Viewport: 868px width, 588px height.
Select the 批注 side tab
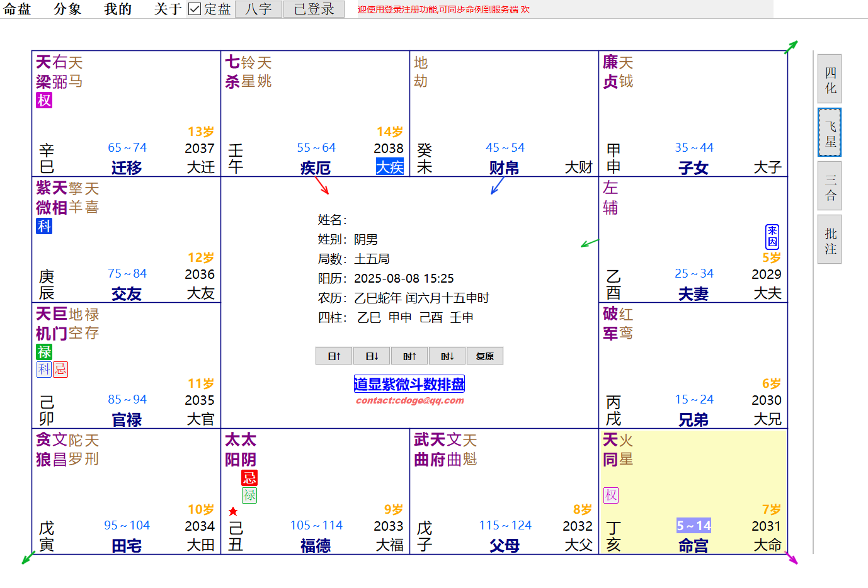click(830, 239)
